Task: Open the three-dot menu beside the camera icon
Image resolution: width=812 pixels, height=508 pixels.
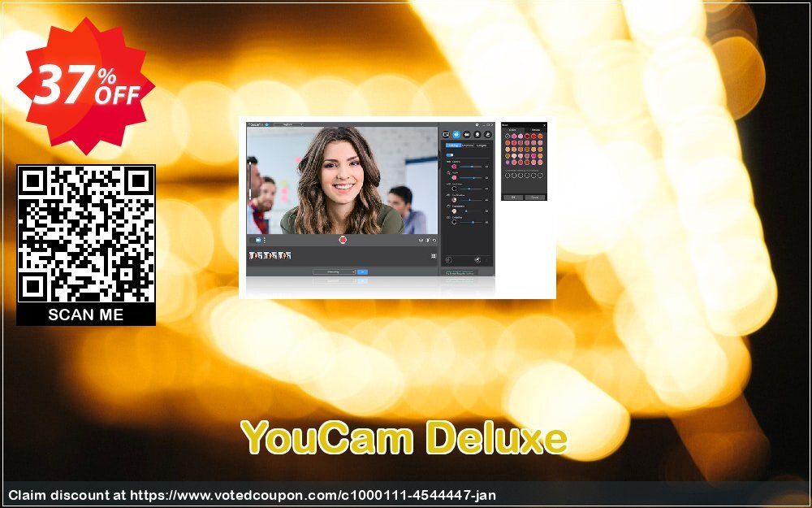Action: click(x=265, y=240)
